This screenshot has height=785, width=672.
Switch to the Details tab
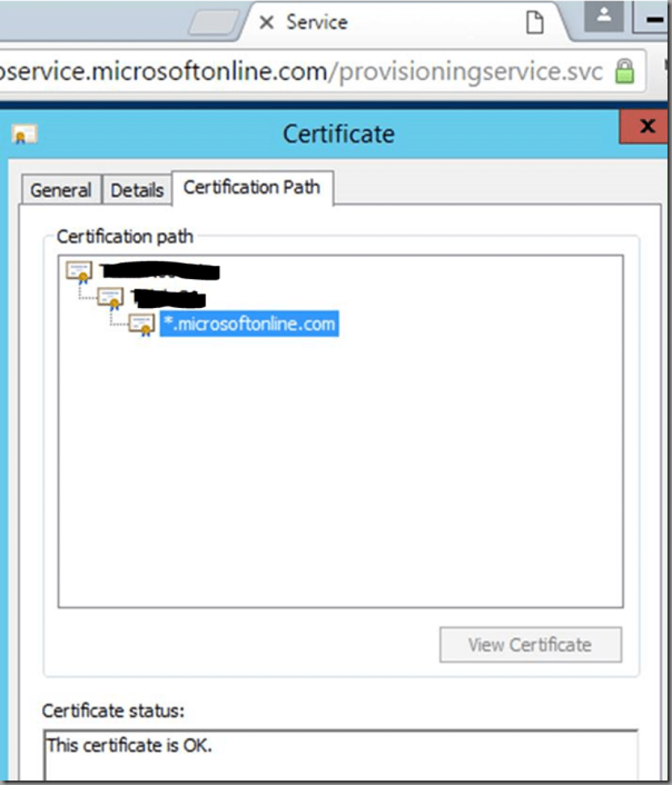click(x=137, y=190)
